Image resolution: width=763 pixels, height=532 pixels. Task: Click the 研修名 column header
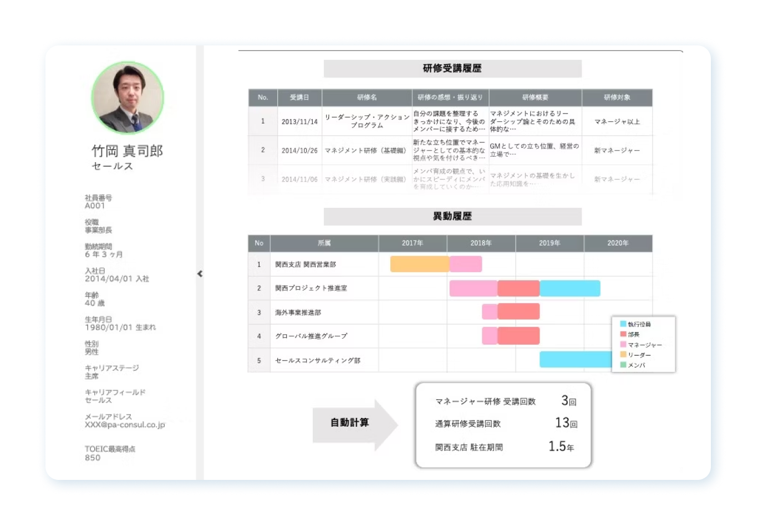[367, 98]
